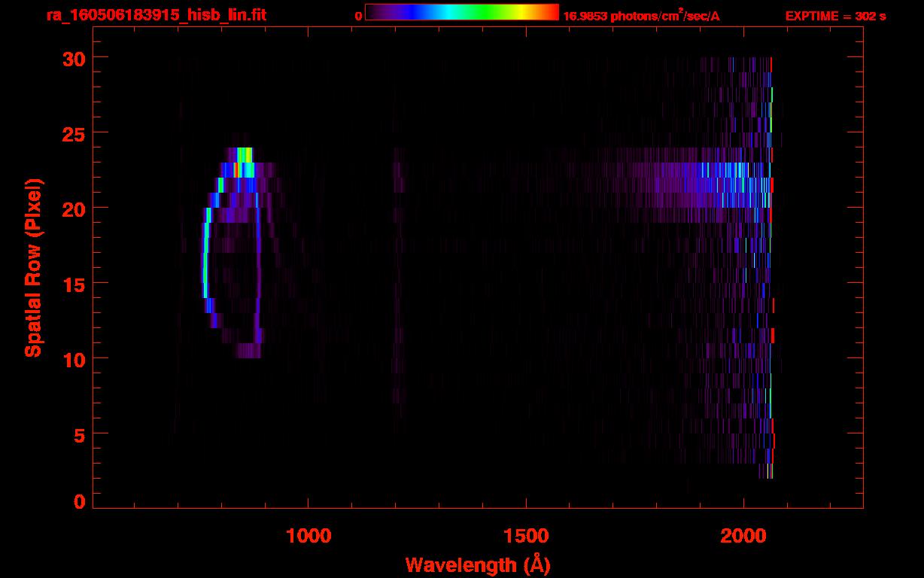The height and width of the screenshot is (578, 924).
Task: Click the 16.9853 photons/cm²/sec/A label
Action: click(x=641, y=15)
